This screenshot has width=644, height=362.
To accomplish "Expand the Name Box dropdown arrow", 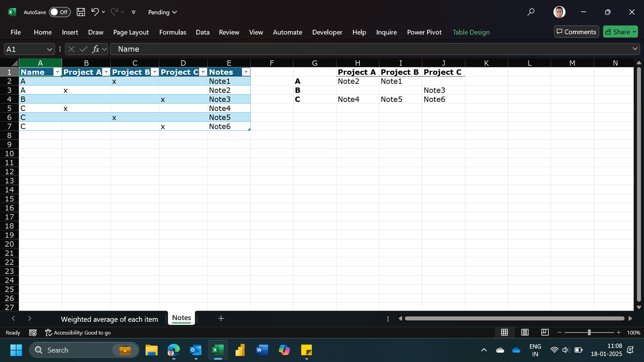I will tap(50, 50).
